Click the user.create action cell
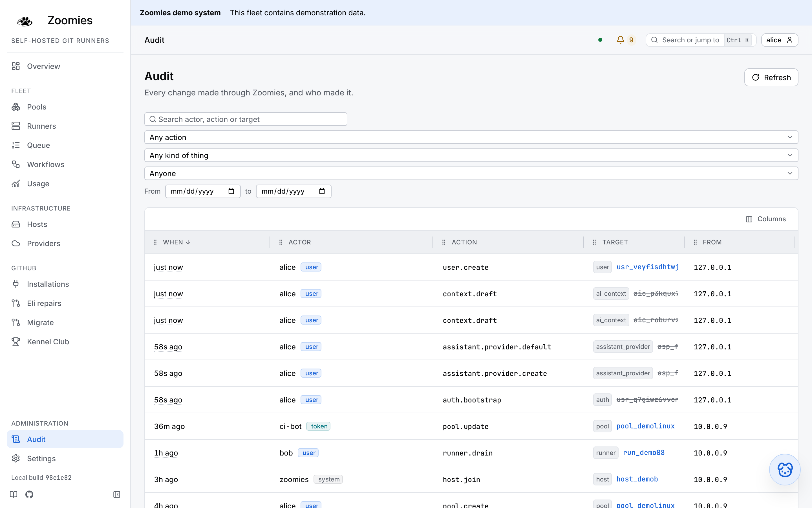Image resolution: width=812 pixels, height=508 pixels. click(x=465, y=268)
